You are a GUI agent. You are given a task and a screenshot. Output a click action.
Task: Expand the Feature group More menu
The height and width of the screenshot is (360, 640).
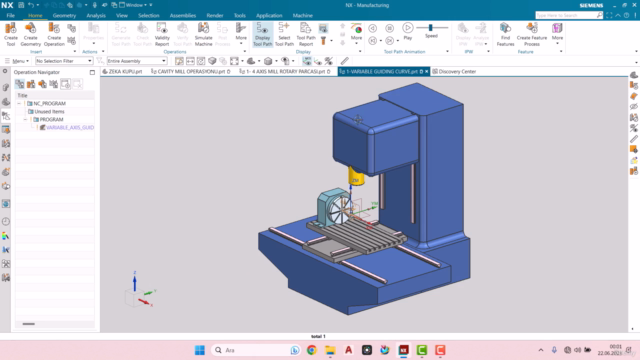[557, 33]
